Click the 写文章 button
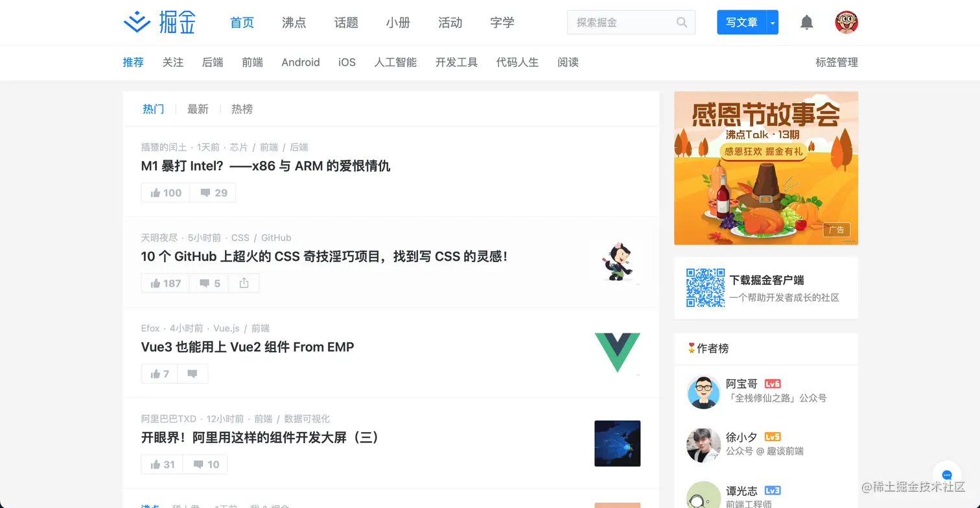The width and height of the screenshot is (980, 508). click(741, 23)
